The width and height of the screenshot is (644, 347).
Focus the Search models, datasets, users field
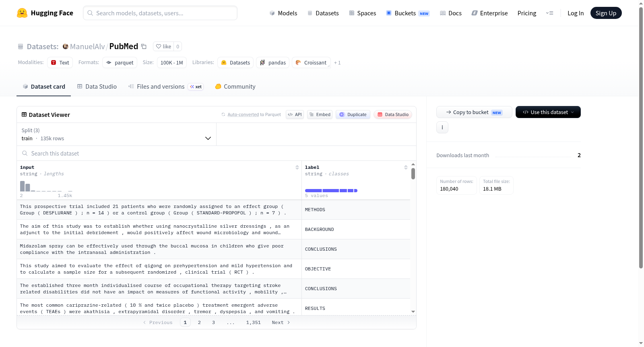point(160,13)
